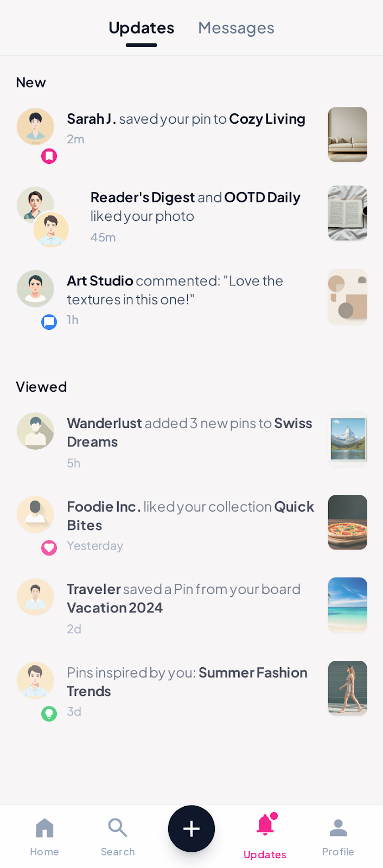383x868 pixels.
Task: Switch to the Messages tab
Action: [x=236, y=28]
